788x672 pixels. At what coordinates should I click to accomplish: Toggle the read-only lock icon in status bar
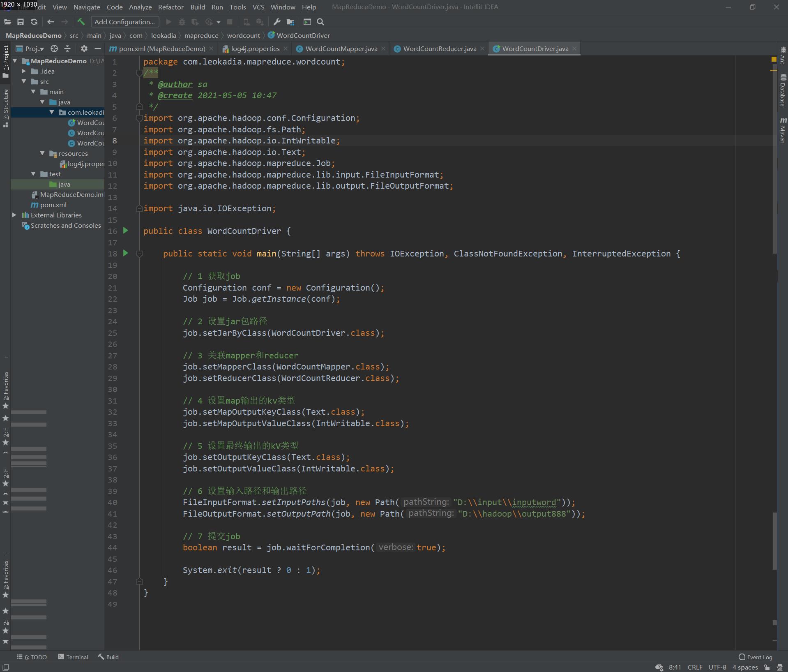tap(767, 667)
